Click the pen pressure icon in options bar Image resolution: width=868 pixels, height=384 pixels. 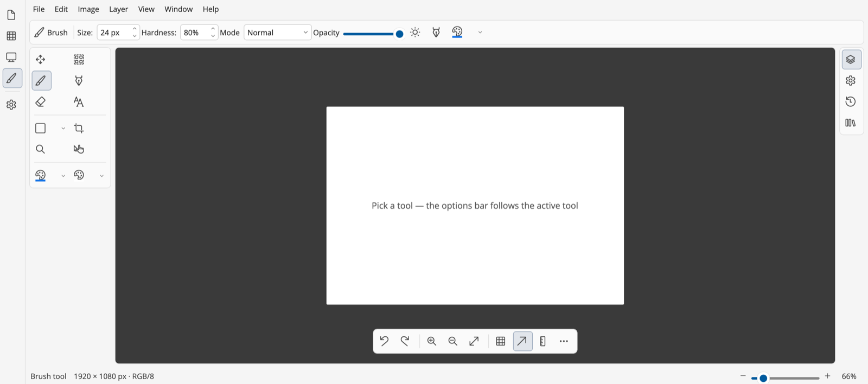point(436,33)
